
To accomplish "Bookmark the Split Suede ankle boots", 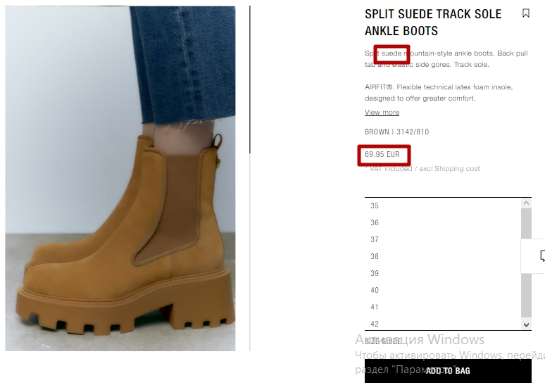I will (x=526, y=13).
